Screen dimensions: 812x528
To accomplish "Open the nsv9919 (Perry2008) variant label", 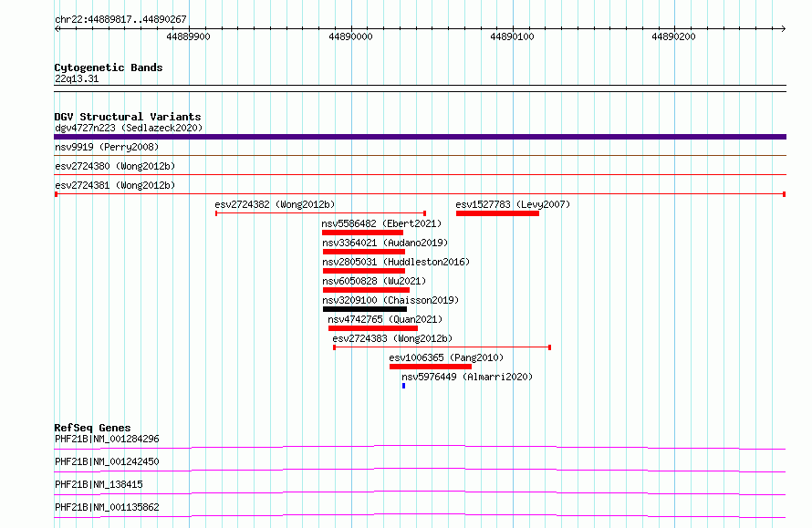I will pyautogui.click(x=107, y=147).
